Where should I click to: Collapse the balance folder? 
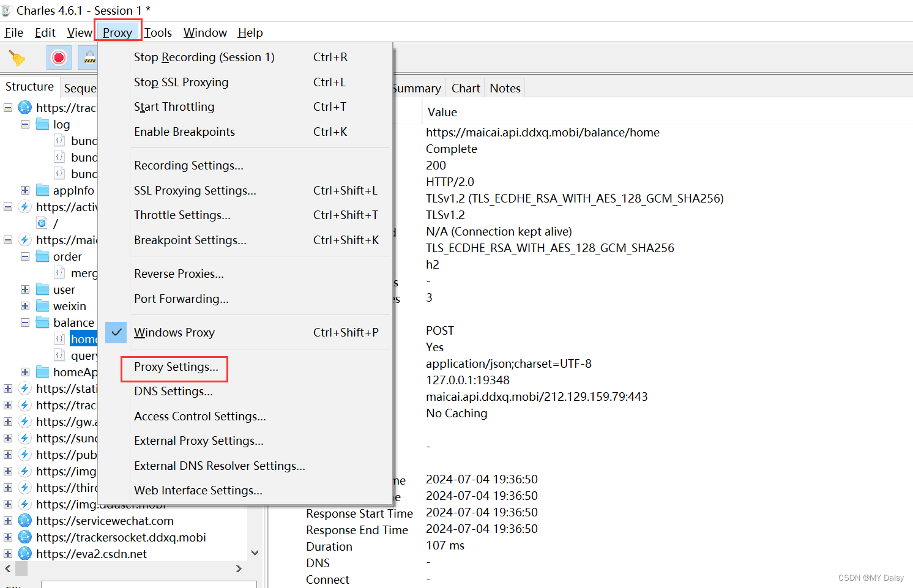coord(25,322)
